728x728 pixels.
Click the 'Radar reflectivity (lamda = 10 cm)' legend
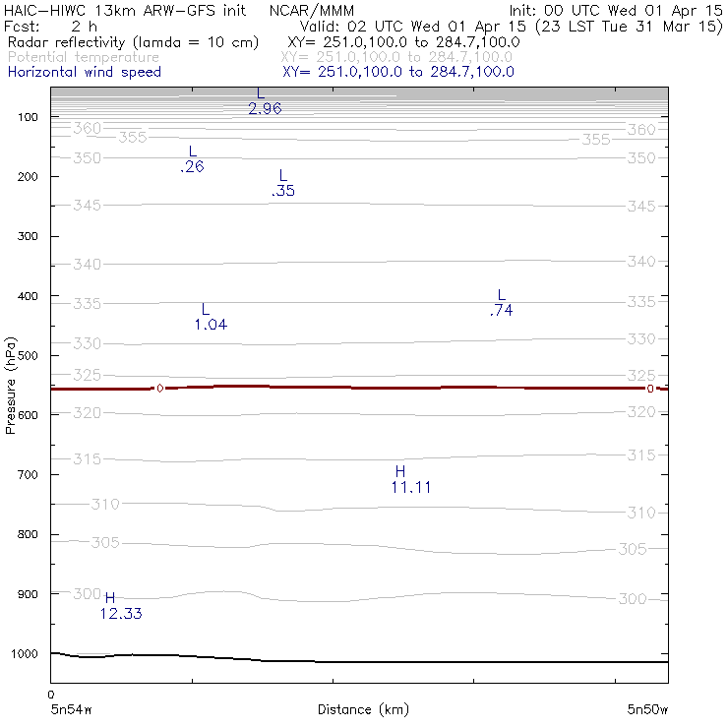133,42
